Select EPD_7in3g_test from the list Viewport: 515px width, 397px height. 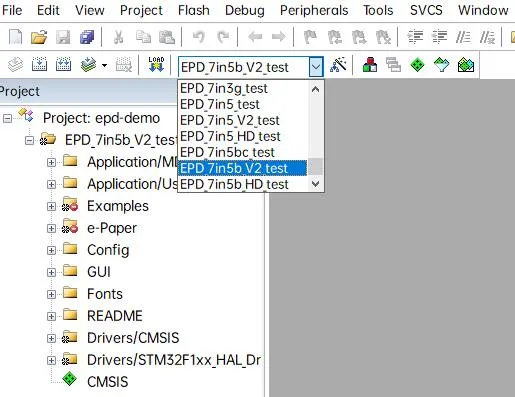243,89
